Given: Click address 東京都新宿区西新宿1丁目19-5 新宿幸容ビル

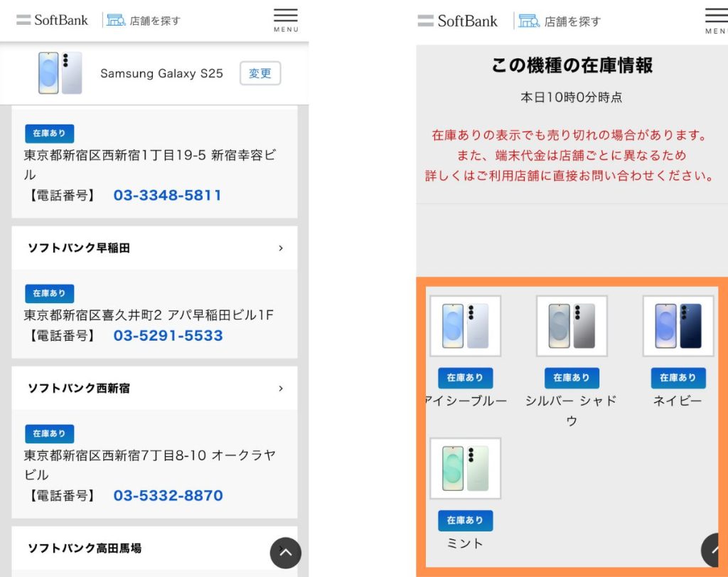Looking at the screenshot, I should click(150, 164).
